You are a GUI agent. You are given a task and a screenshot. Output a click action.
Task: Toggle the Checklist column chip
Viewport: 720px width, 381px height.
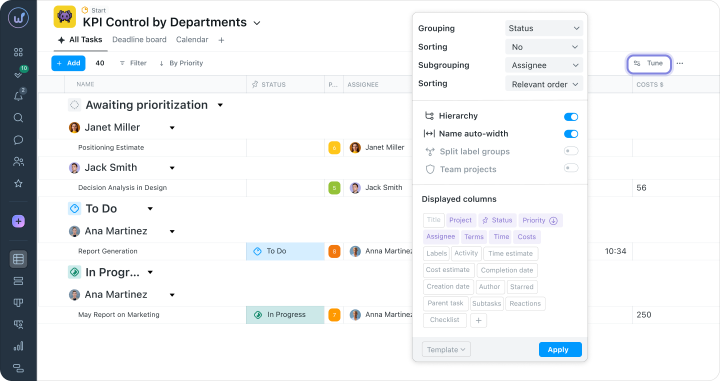coord(444,320)
